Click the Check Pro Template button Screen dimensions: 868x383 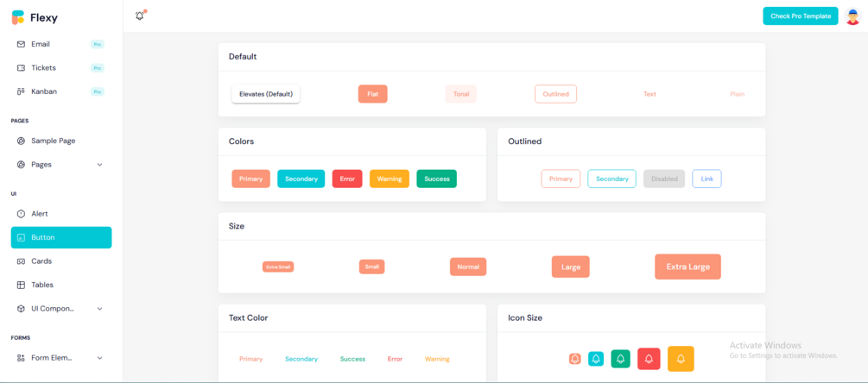801,16
